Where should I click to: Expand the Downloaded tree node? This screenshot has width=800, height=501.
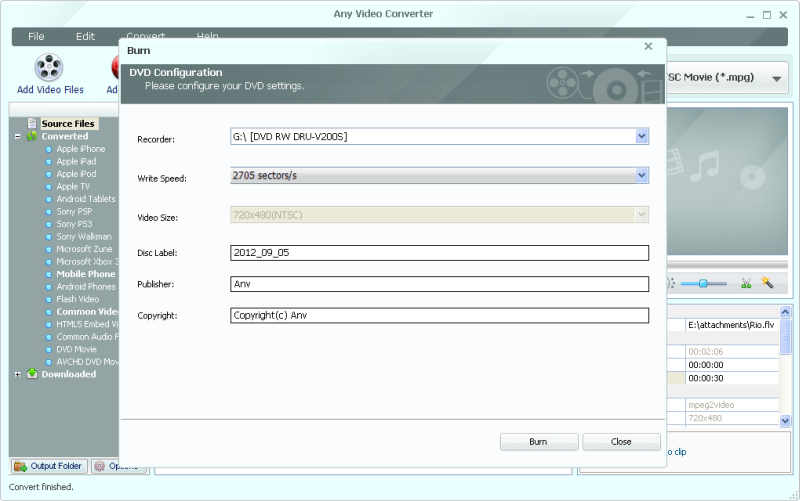18,374
